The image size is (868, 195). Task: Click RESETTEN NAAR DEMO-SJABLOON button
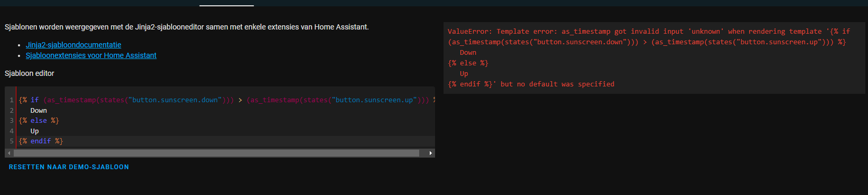69,167
